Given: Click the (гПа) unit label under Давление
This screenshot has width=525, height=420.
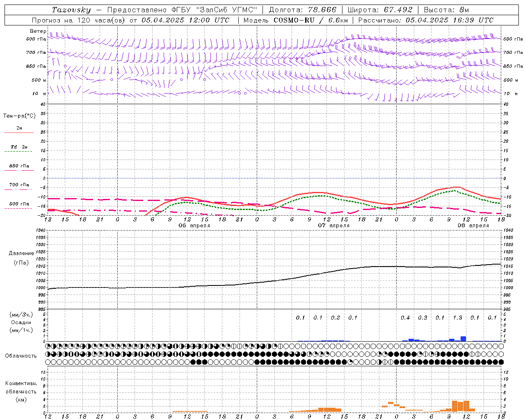Looking at the screenshot, I should 21,263.
